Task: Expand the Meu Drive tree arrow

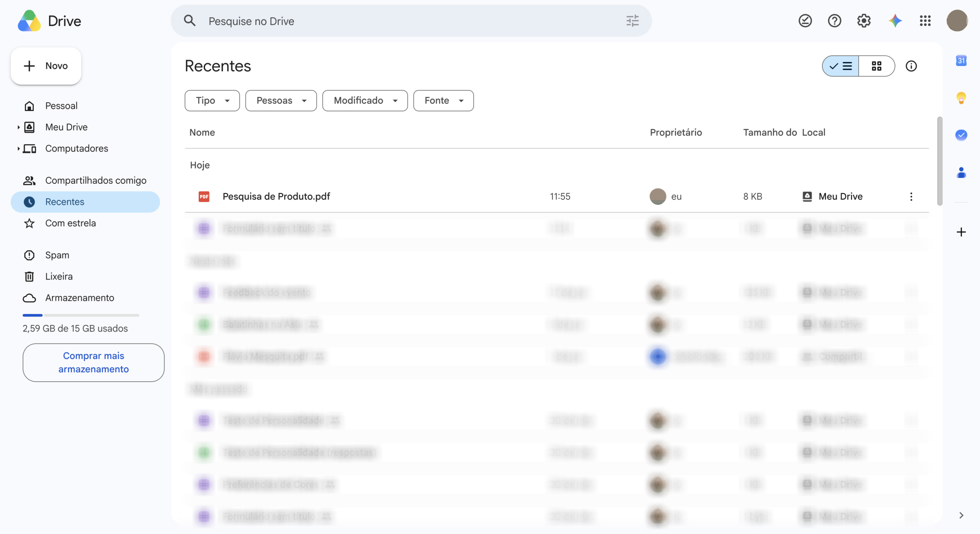Action: (18, 127)
